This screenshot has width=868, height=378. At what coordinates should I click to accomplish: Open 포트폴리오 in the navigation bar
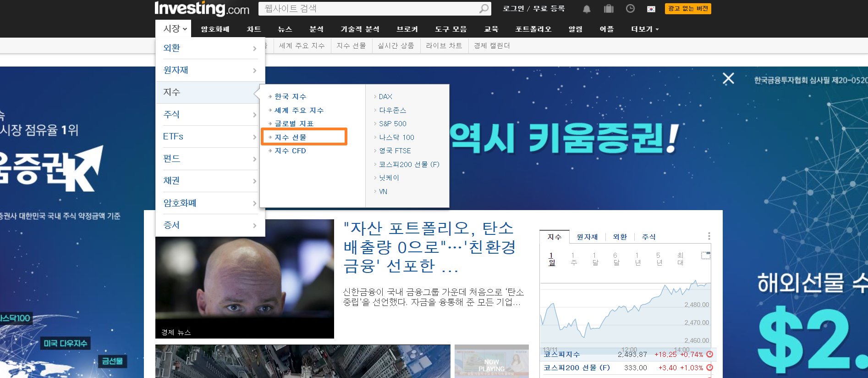click(x=533, y=29)
